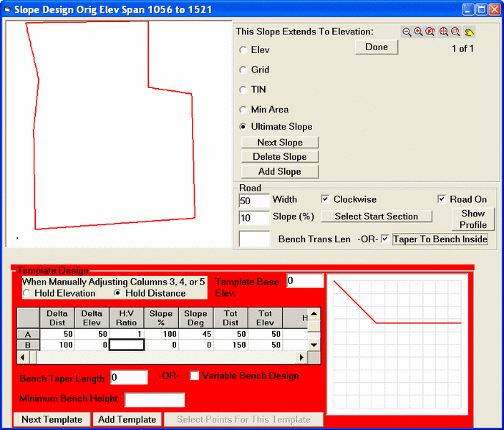Click the Slope % column header
This screenshot has height=430, width=504.
coord(161,318)
